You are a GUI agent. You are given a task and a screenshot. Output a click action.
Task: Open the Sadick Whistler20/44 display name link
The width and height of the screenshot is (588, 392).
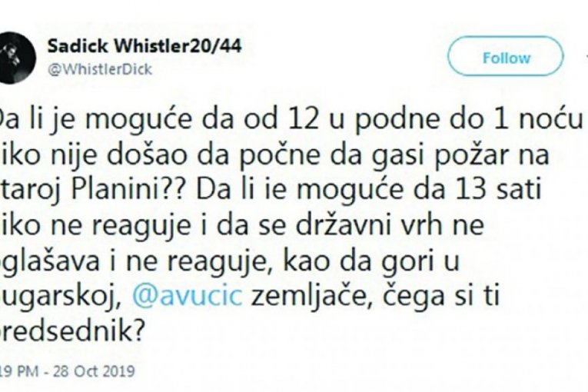point(145,46)
